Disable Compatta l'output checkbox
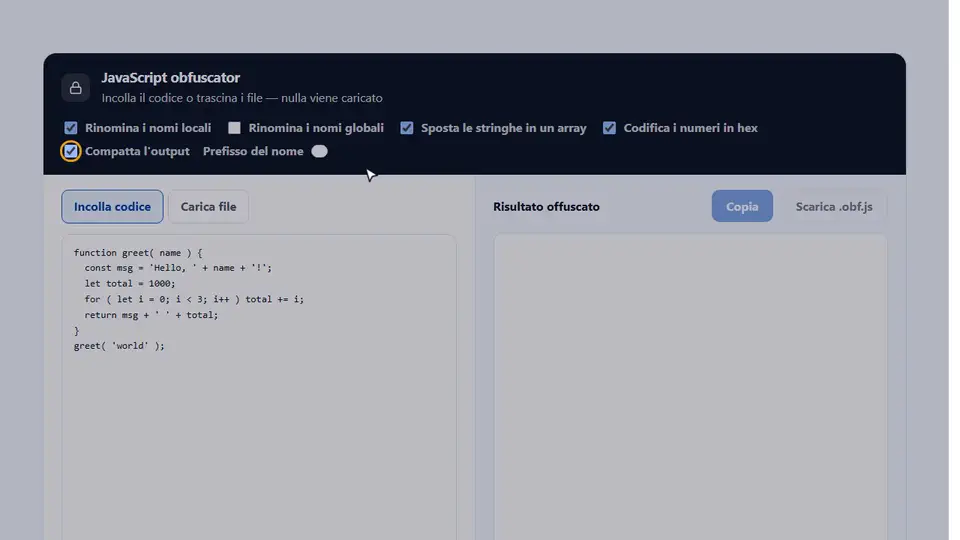The width and height of the screenshot is (960, 540). click(71, 151)
